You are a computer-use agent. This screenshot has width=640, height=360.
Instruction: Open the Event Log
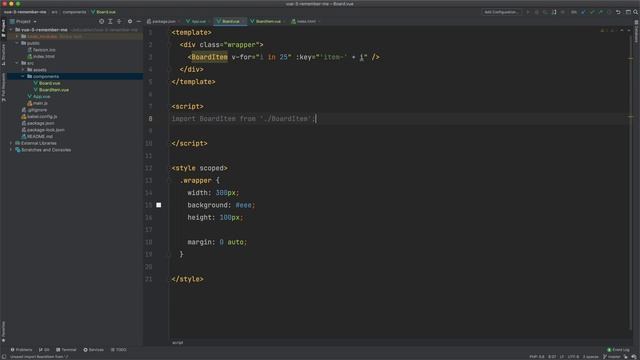click(618, 350)
